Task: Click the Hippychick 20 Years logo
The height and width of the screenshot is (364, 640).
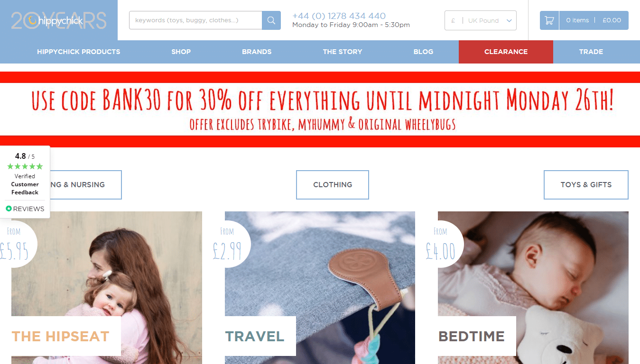Action: point(59,20)
